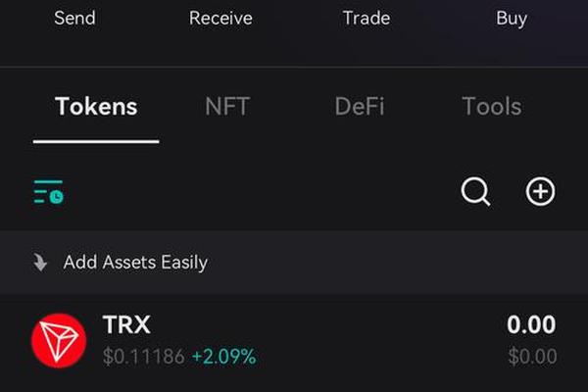Image resolution: width=588 pixels, height=392 pixels.
Task: Click the TRX price $0.11186
Action: [144, 357]
